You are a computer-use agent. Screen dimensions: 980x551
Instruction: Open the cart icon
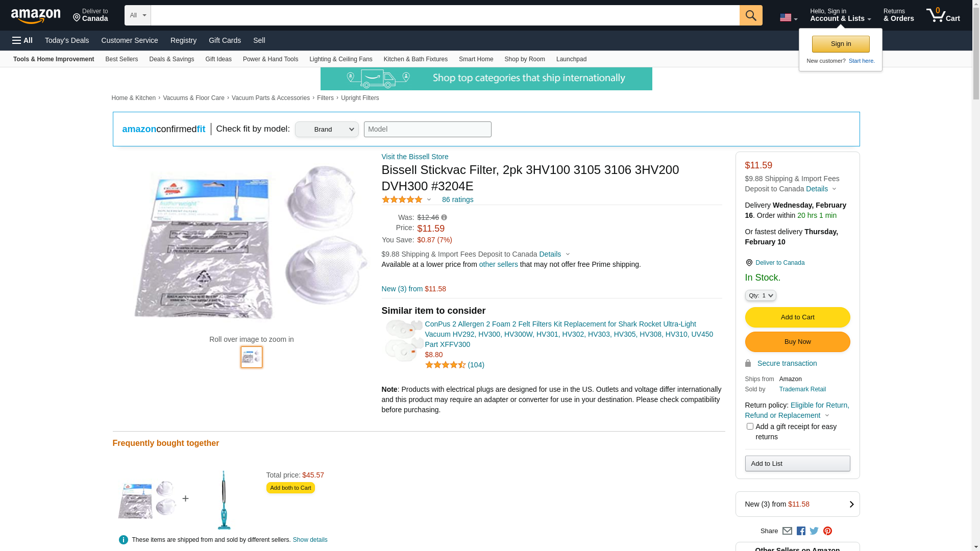click(943, 15)
